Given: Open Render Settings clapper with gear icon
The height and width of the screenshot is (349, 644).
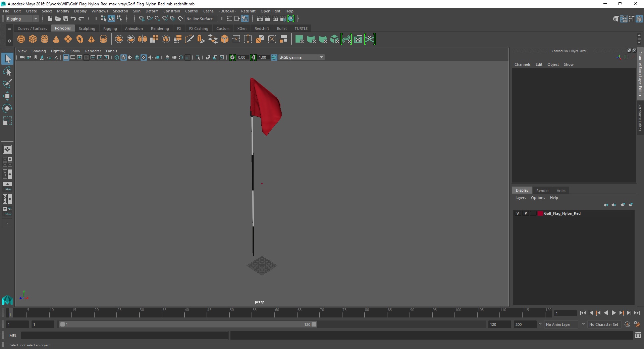Looking at the screenshot, I should tap(283, 19).
